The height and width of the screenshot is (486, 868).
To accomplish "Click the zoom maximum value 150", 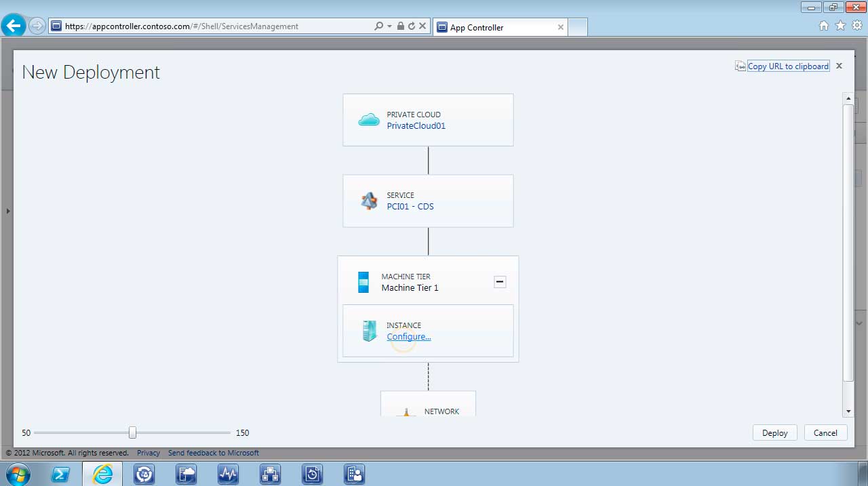I will coord(242,432).
